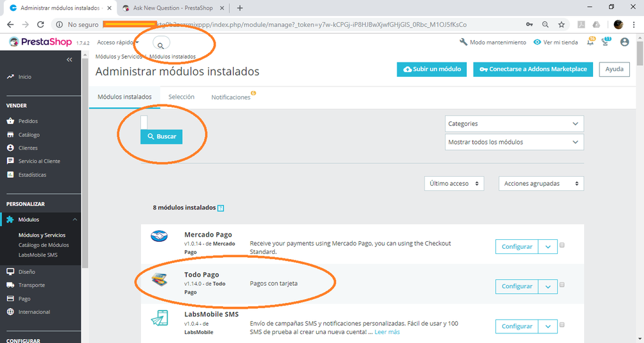Check the Todo Pago module checkbox

coord(562,284)
